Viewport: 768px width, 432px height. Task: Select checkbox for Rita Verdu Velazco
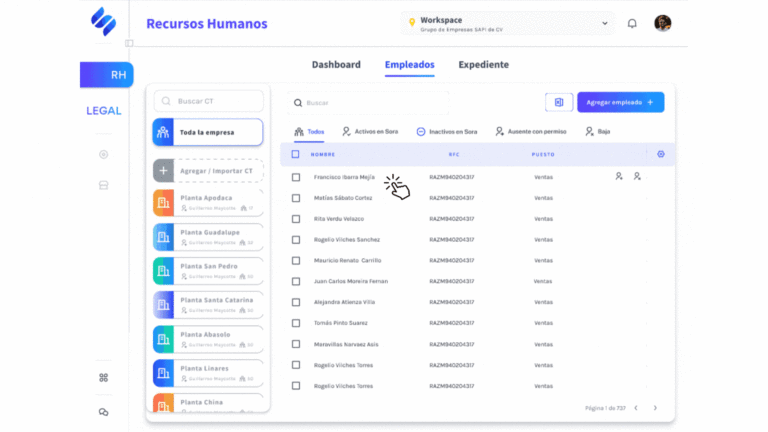[295, 219]
